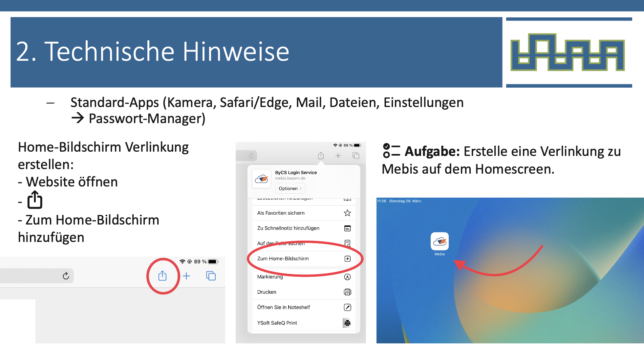This screenshot has height=344, width=644.
Task: Select Markierung in the share menu
Action: (x=270, y=277)
